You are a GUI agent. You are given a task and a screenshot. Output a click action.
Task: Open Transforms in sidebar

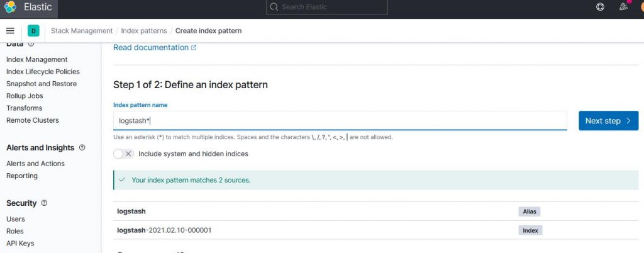coord(25,108)
